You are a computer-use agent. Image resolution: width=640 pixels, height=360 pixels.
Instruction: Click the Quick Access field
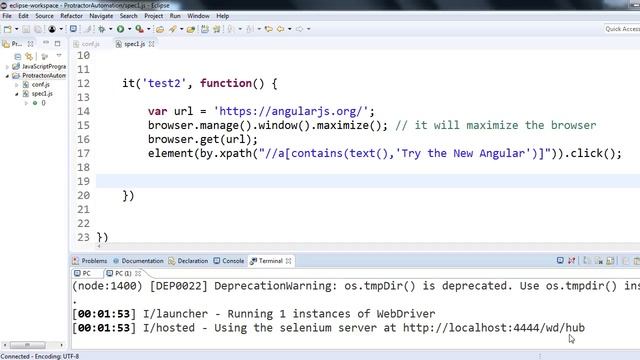pyautogui.click(x=622, y=29)
